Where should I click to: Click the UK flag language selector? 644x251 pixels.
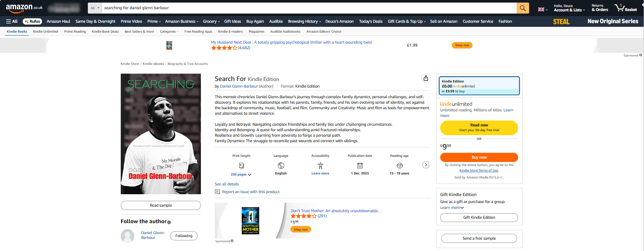pos(543,9)
